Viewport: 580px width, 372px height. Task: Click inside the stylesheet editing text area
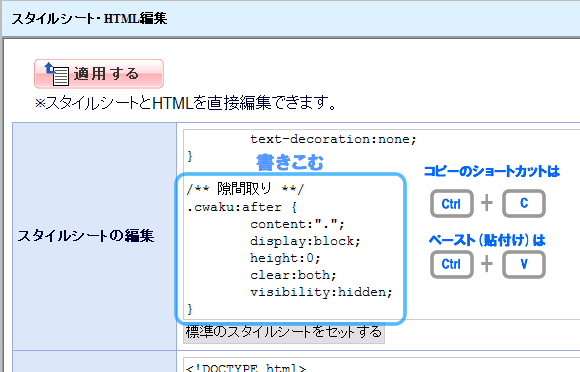coord(381,224)
